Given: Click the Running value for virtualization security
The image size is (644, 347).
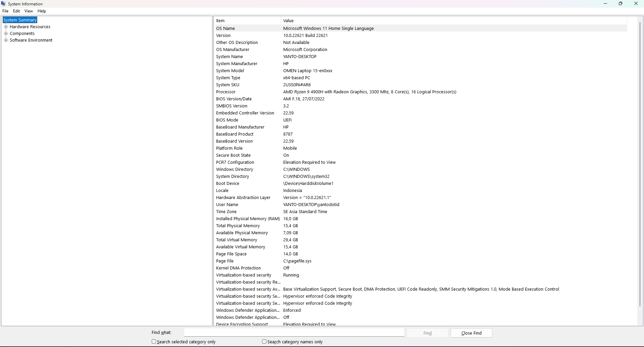Looking at the screenshot, I should [291, 275].
